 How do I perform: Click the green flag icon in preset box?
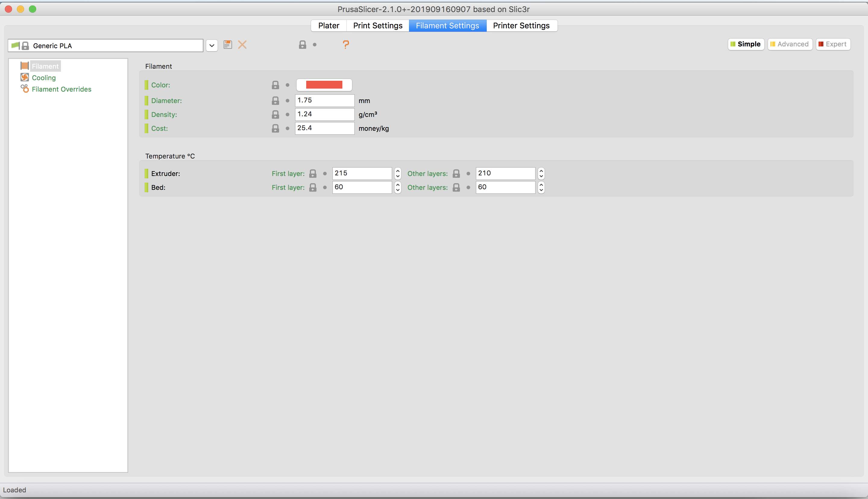[x=15, y=46]
